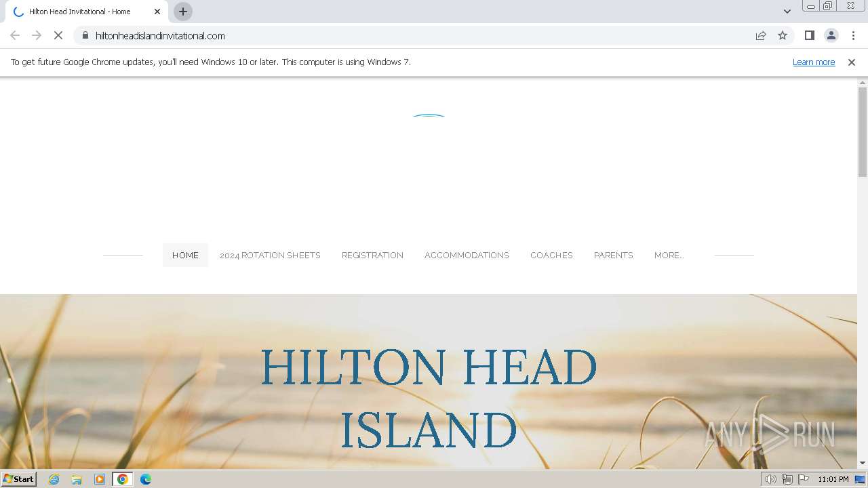Open the volume tray icon
Screen dimensions: 868x488
pos(770,479)
